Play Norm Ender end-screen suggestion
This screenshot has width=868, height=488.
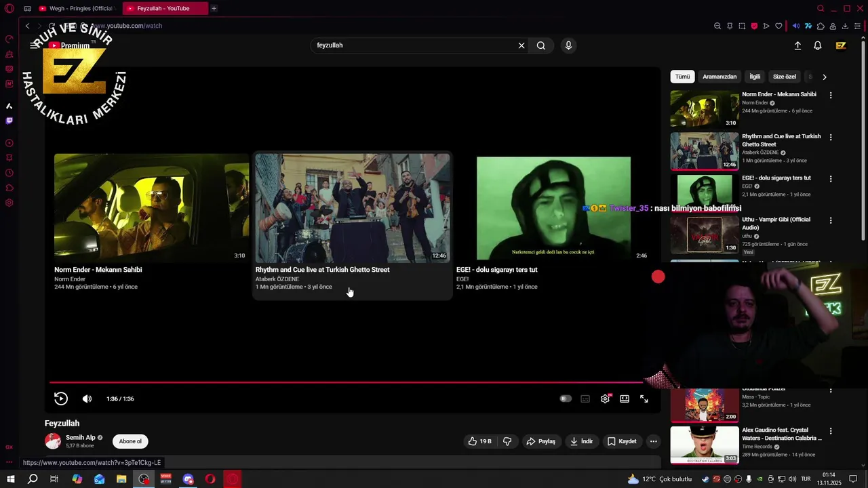(x=151, y=207)
